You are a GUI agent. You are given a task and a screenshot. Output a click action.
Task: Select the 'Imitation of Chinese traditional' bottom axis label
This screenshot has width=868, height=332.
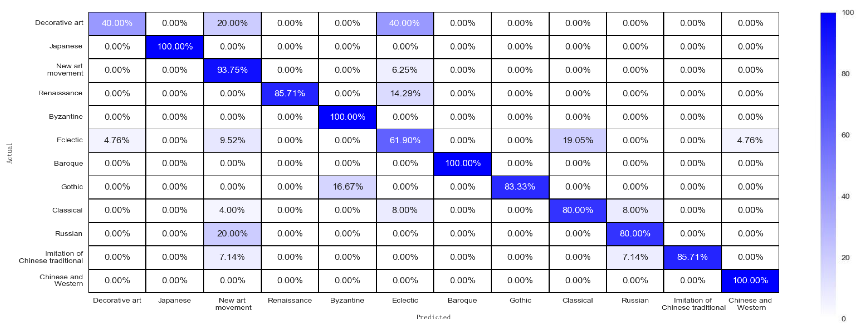[693, 304]
